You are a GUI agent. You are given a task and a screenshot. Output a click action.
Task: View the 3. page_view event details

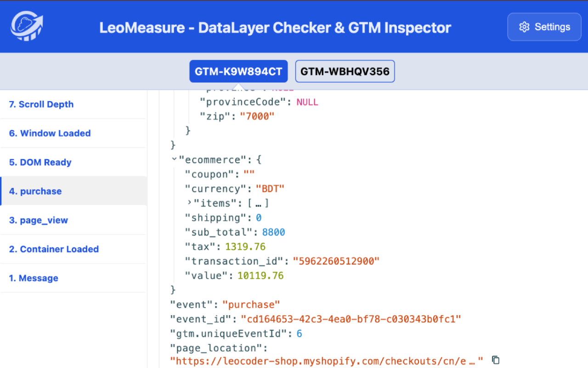click(x=39, y=220)
